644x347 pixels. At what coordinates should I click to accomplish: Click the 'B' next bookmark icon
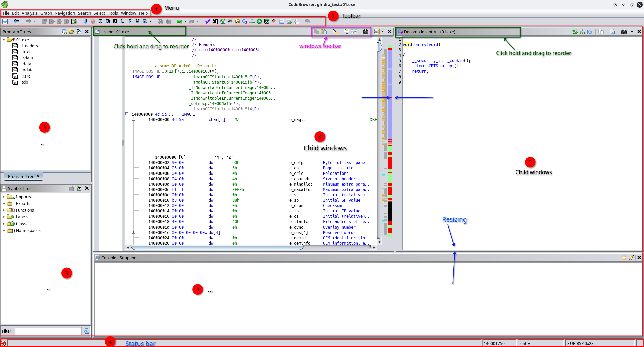coord(145,21)
